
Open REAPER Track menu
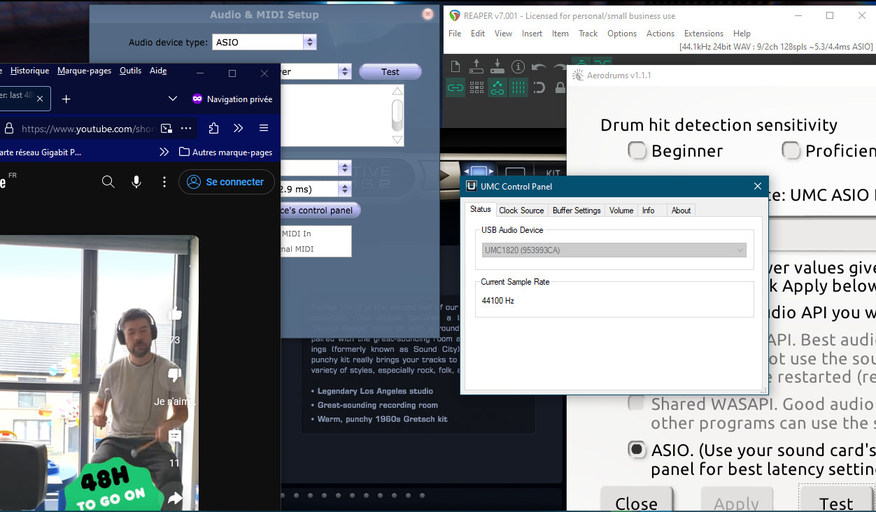pyautogui.click(x=588, y=34)
